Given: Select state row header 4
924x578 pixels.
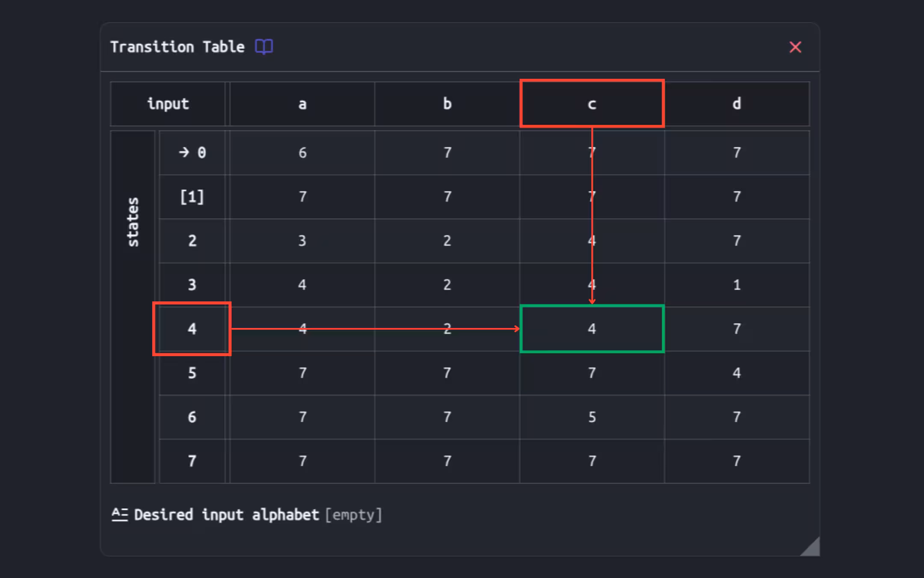Looking at the screenshot, I should 192,329.
